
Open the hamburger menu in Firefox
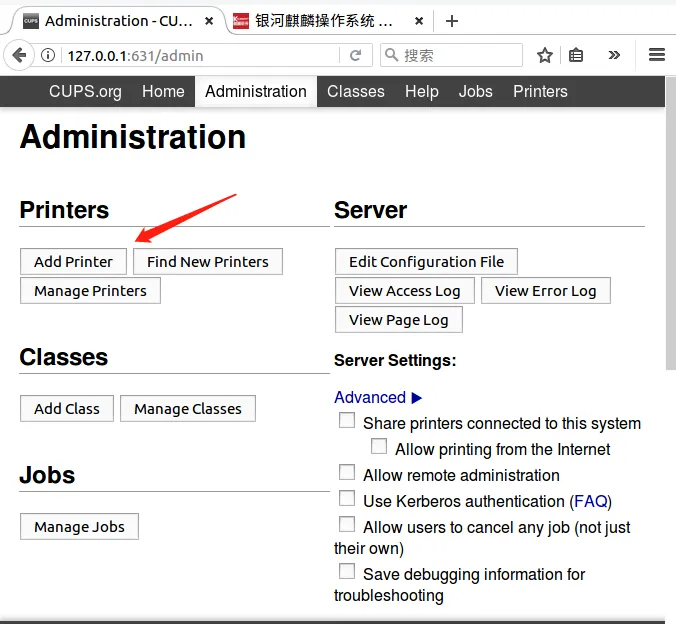click(656, 56)
